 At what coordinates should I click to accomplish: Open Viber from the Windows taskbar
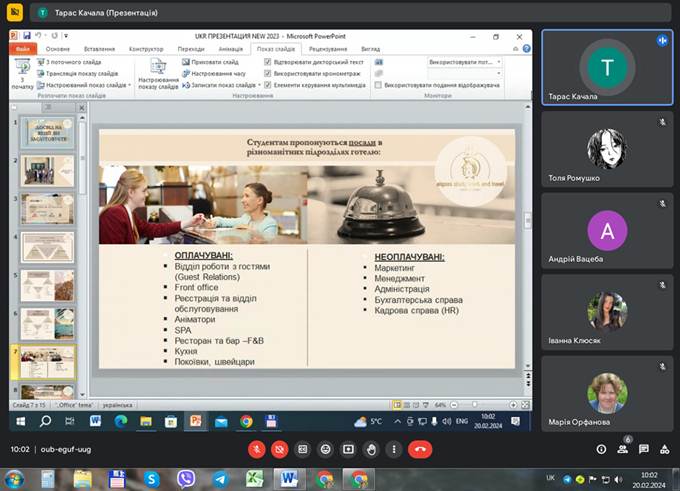(185, 479)
